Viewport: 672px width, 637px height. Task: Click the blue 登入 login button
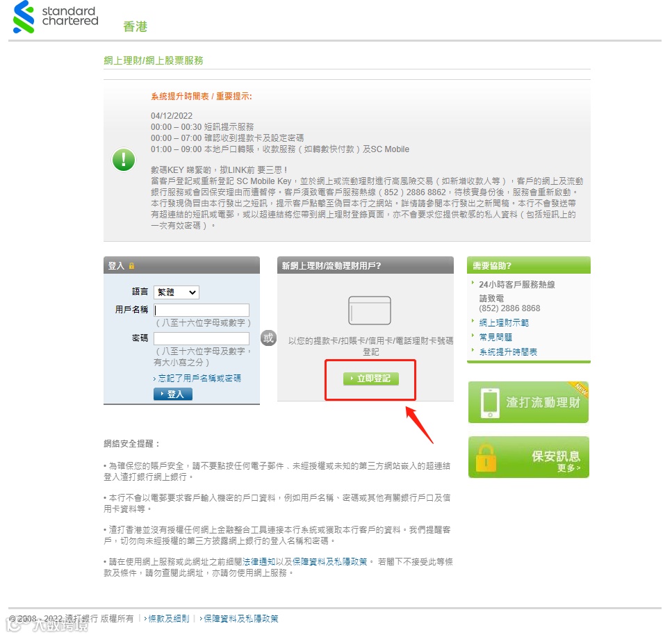[x=173, y=394]
